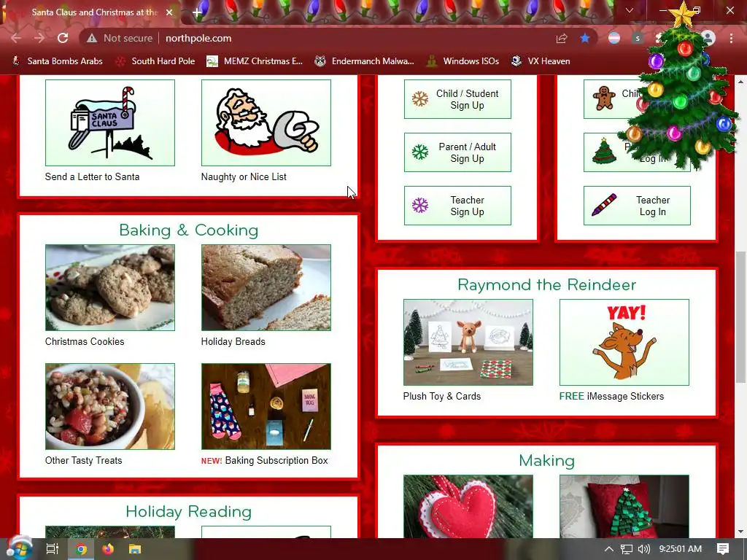The height and width of the screenshot is (560, 747).
Task: Open a new tab with the plus button
Action: click(197, 12)
